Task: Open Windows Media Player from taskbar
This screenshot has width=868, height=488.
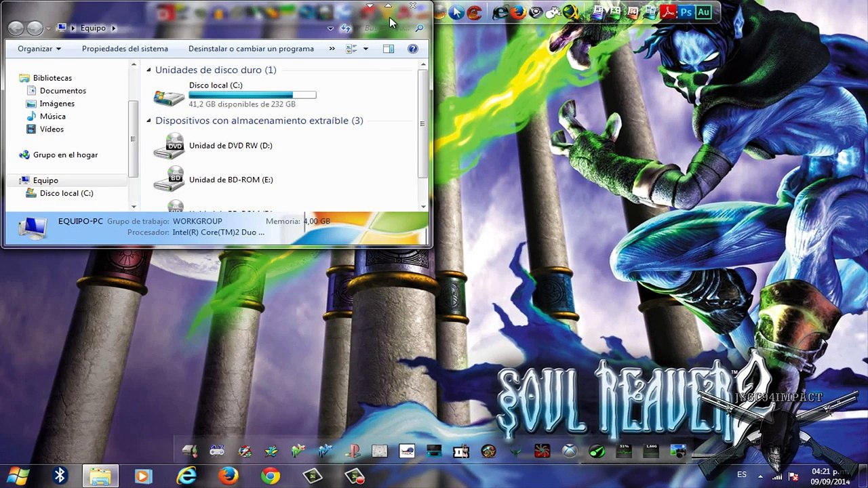Action: coord(143,476)
